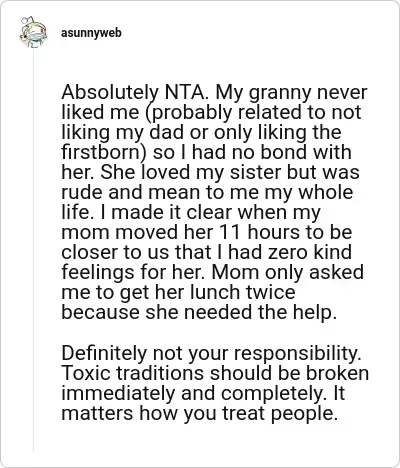Collapse the comment thread using the vertical line

pyautogui.click(x=33, y=251)
